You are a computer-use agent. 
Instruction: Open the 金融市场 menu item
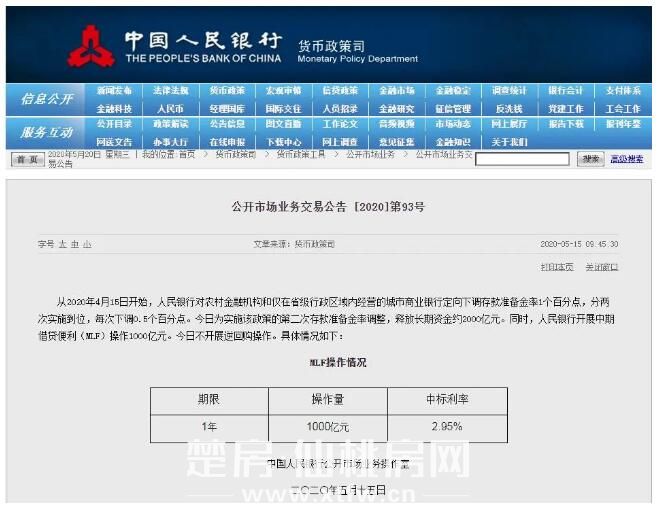tap(397, 91)
